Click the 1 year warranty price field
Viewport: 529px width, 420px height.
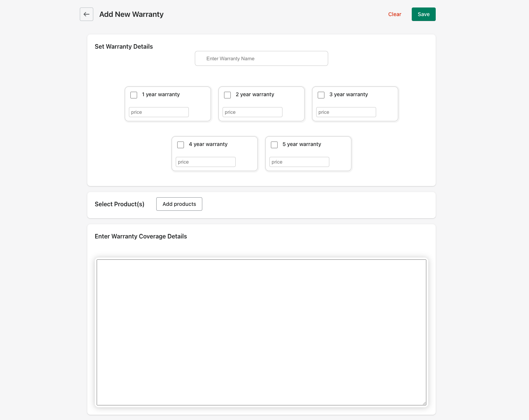pos(158,112)
